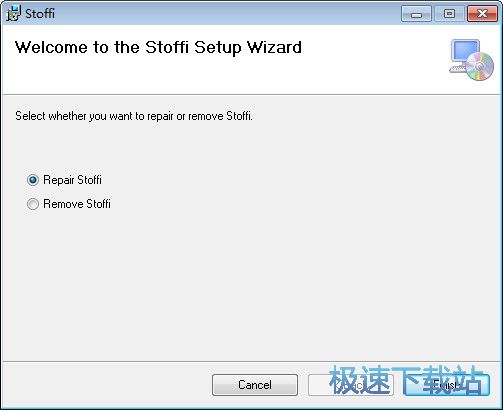The height and width of the screenshot is (410, 503).
Task: Click the Finish button
Action: coord(446,385)
